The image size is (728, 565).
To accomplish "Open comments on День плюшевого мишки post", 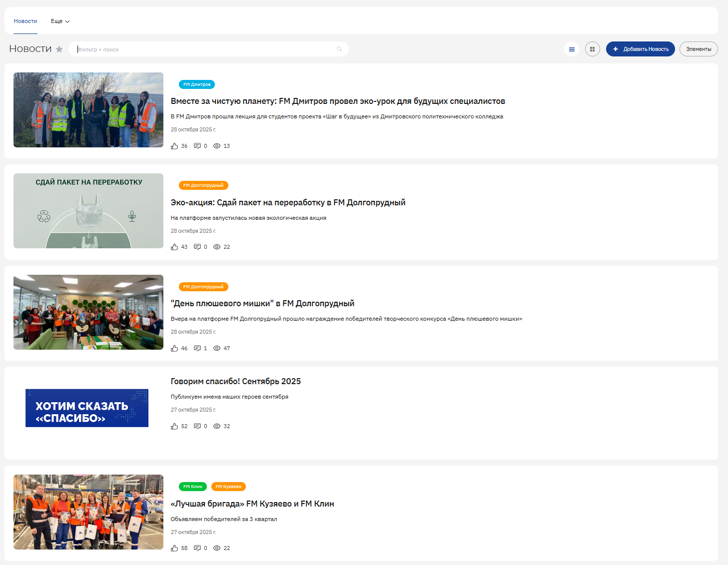I will [197, 348].
